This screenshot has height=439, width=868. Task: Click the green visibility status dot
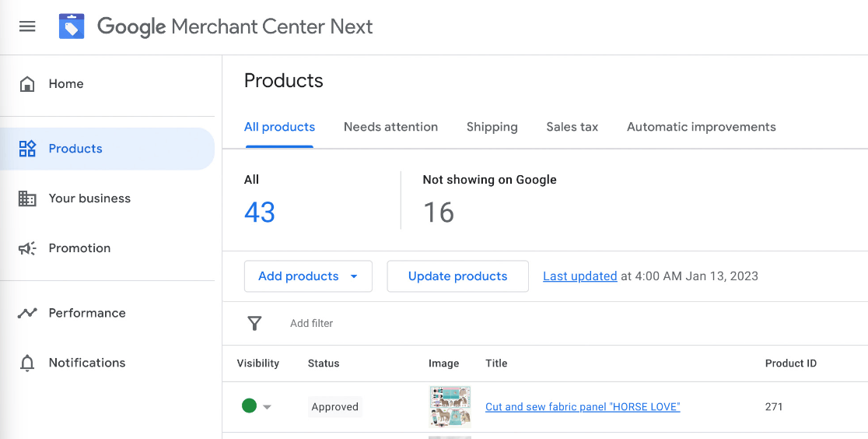(249, 406)
